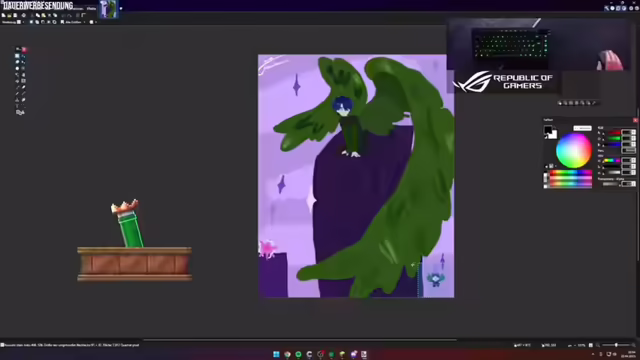Image resolution: width=640 pixels, height=360 pixels.
Task: Toggle the rulers display
Action: click(84, 15)
